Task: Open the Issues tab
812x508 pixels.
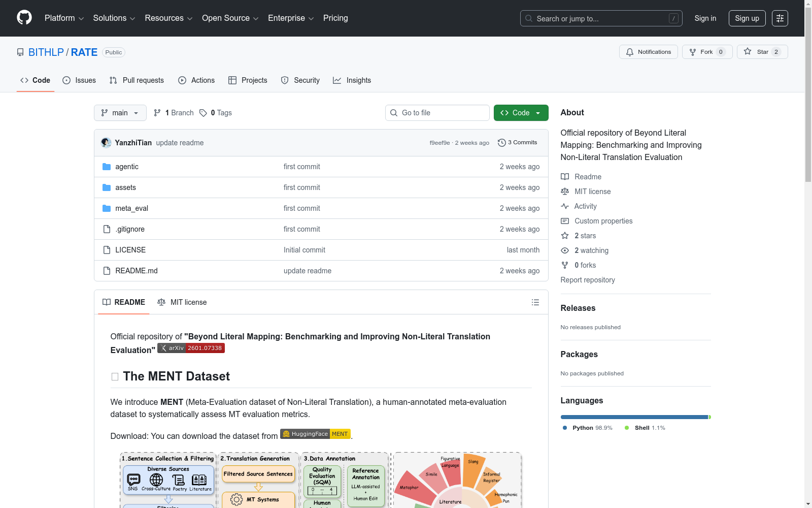Action: coord(79,80)
